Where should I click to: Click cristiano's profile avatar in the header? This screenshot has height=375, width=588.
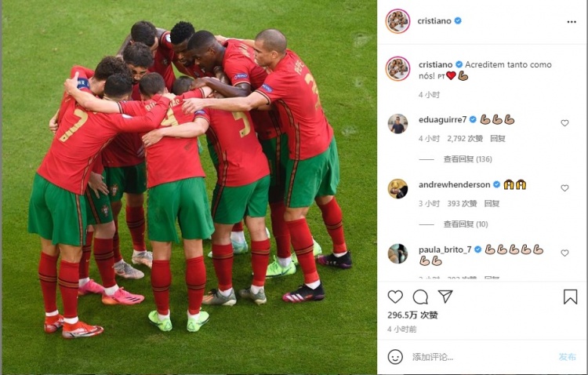(397, 21)
